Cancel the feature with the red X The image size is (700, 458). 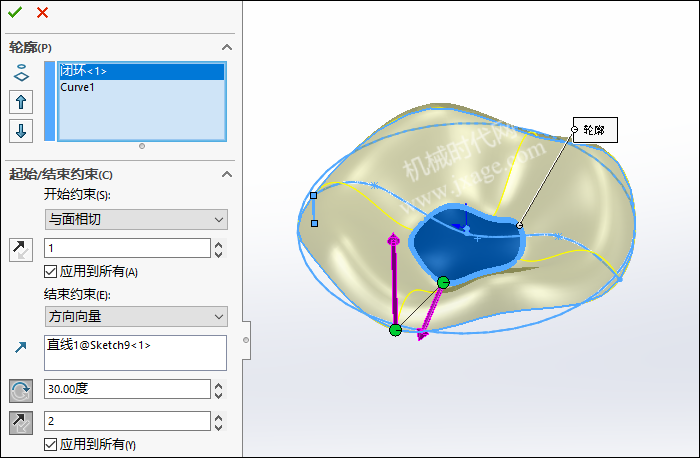(x=42, y=12)
